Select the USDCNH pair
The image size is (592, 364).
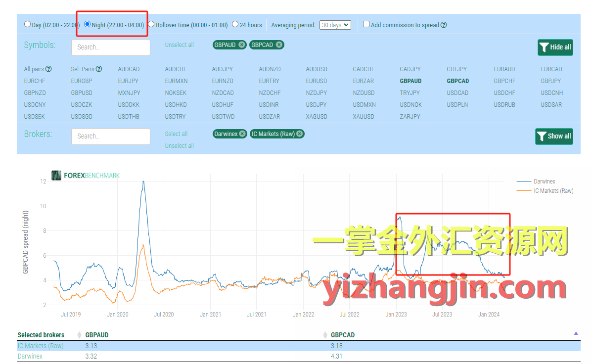[x=551, y=93]
